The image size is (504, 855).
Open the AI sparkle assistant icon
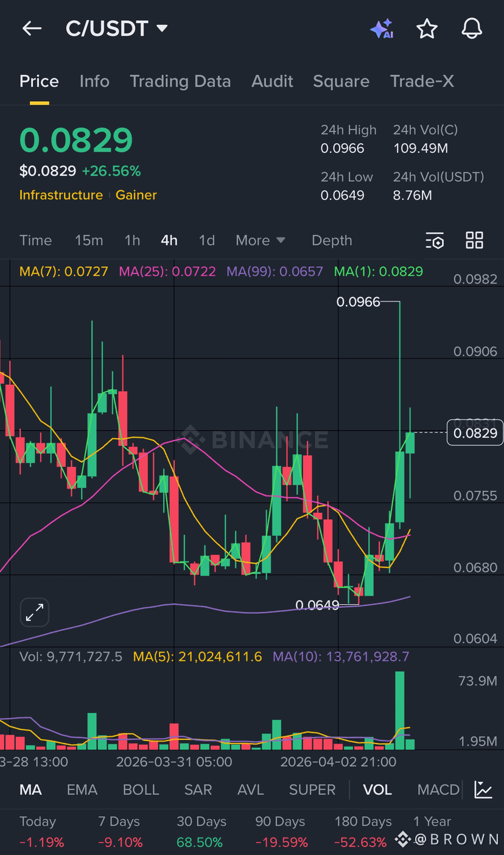pyautogui.click(x=382, y=29)
